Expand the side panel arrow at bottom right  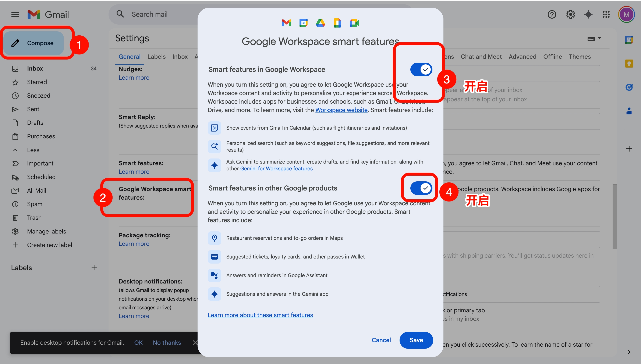629,352
